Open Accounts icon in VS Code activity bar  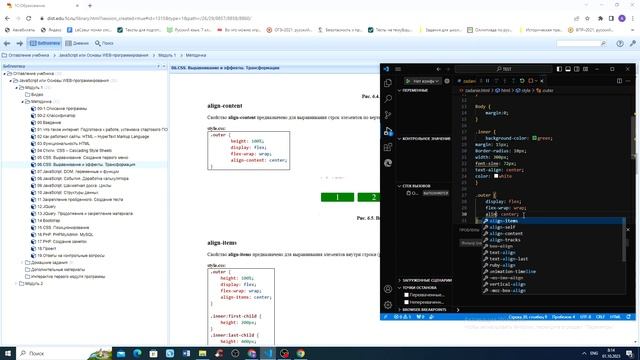pyautogui.click(x=388, y=289)
